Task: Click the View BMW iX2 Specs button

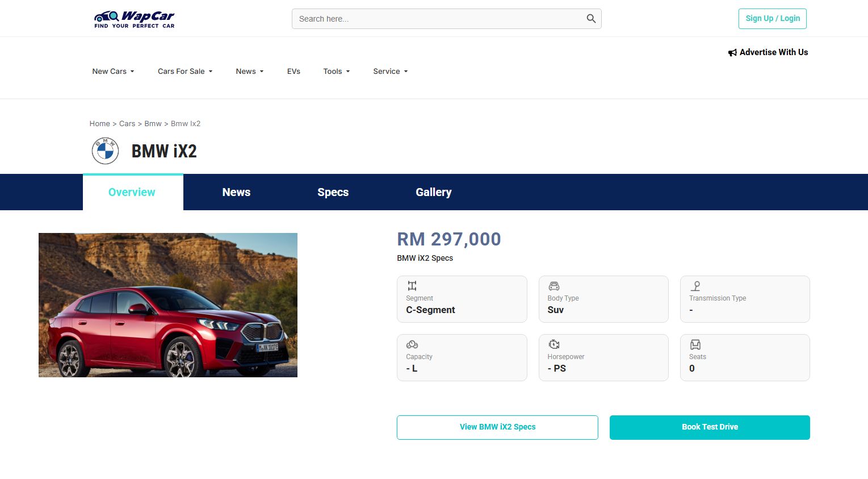Action: click(497, 427)
